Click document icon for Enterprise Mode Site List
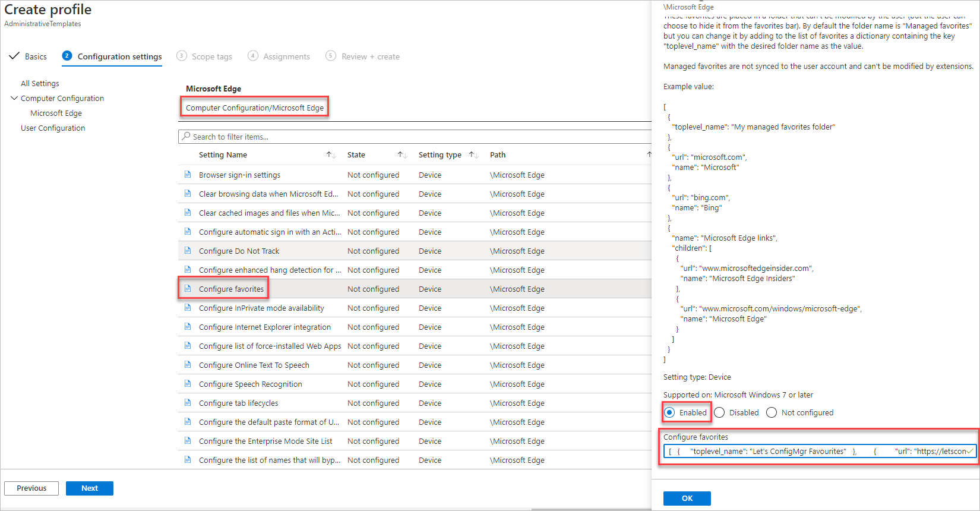This screenshot has height=511, width=980. point(188,441)
